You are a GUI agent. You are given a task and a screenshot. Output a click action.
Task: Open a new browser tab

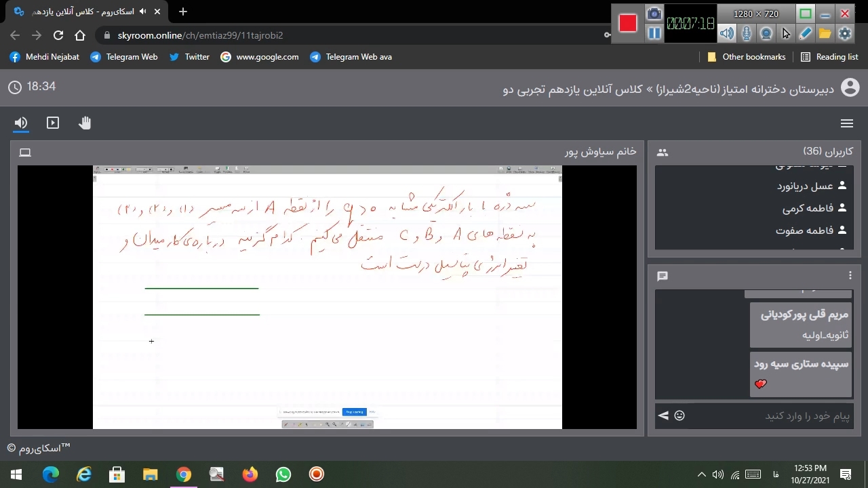tap(183, 12)
